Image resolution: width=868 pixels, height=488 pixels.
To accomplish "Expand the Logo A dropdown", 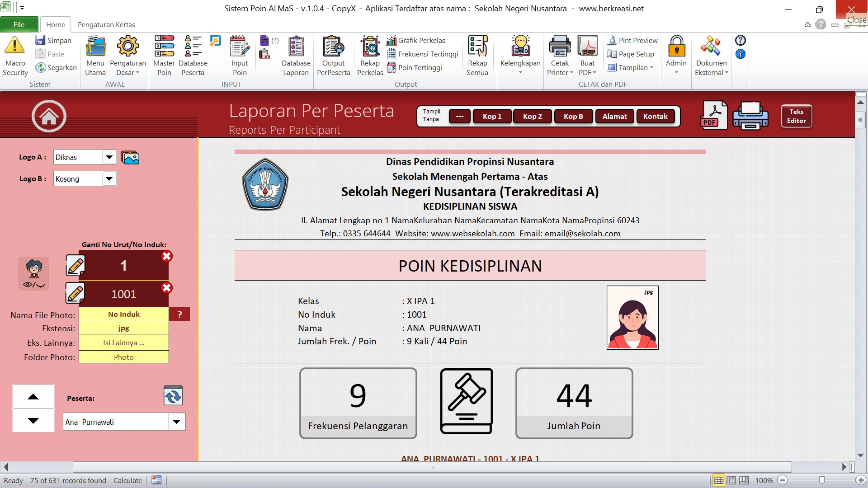I will click(109, 157).
